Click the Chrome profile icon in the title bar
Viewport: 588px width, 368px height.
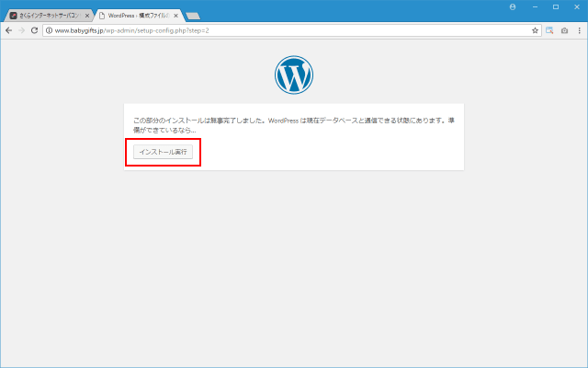pyautogui.click(x=513, y=6)
